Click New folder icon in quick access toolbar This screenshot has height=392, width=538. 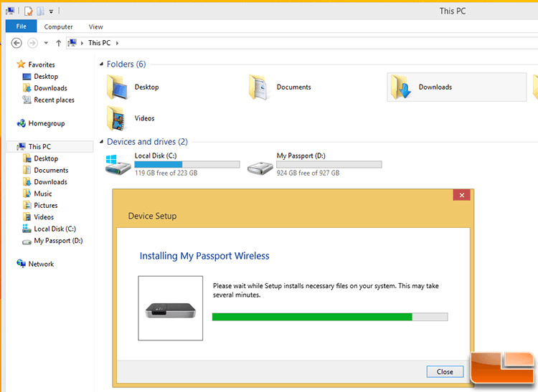[40, 11]
